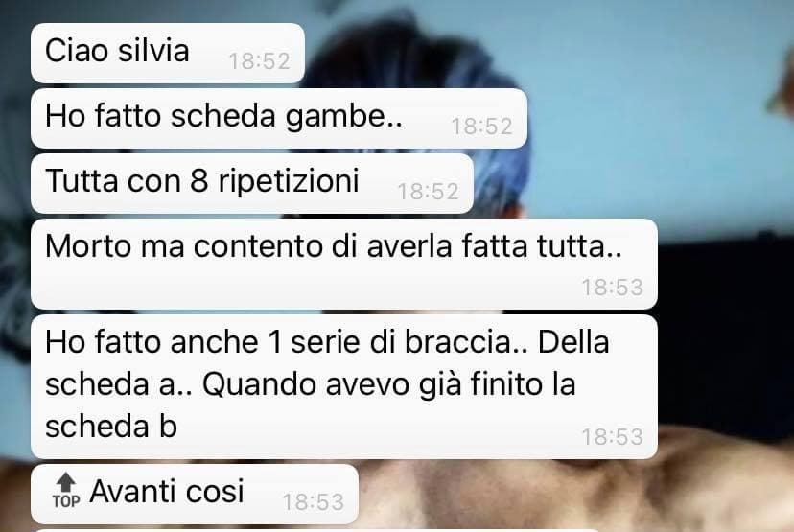Tap the "Ho fatto anche 1 serie" message
The width and height of the screenshot is (794, 532).
[344, 386]
